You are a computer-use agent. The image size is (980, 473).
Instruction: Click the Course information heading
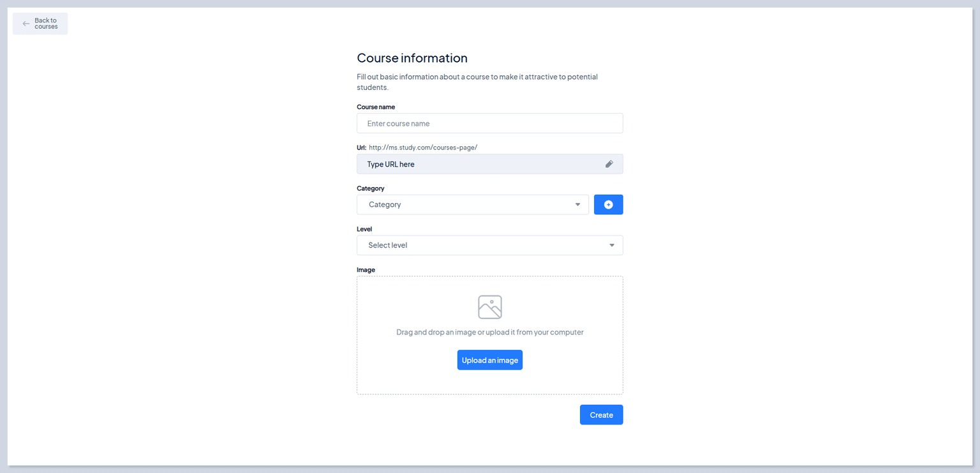click(x=412, y=57)
